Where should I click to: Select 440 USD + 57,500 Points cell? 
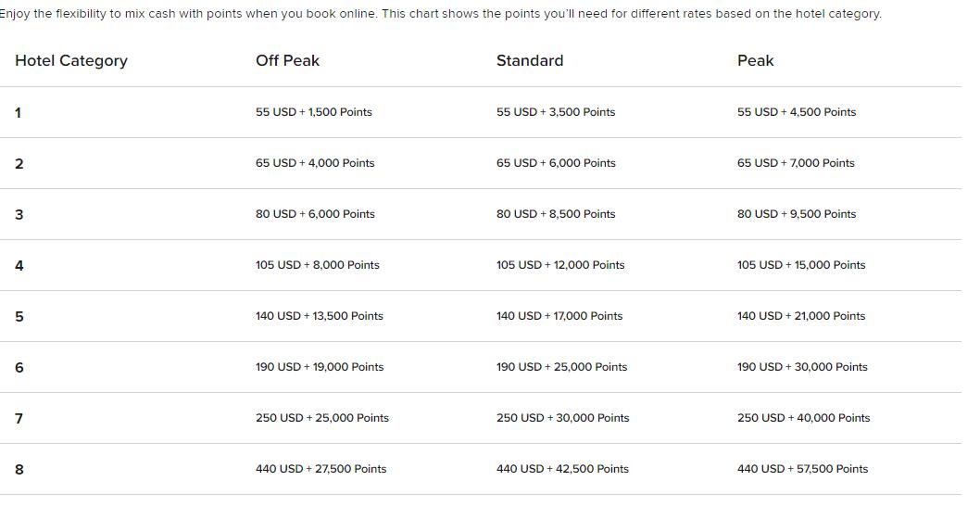(x=803, y=469)
